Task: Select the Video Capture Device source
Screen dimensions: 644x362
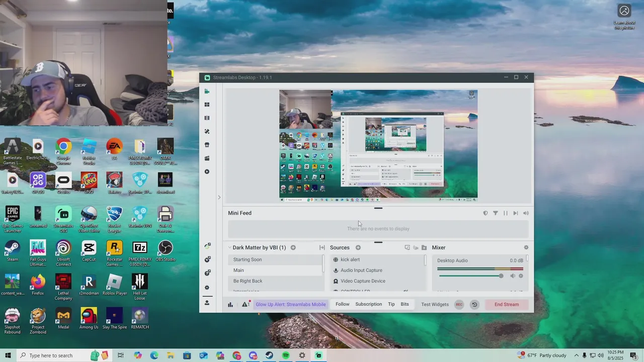Action: tap(377, 281)
